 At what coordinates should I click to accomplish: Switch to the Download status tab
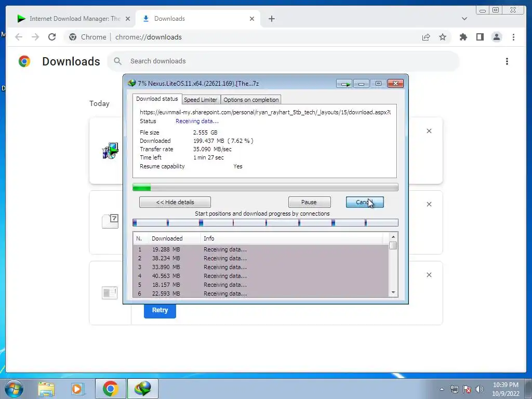[157, 99]
